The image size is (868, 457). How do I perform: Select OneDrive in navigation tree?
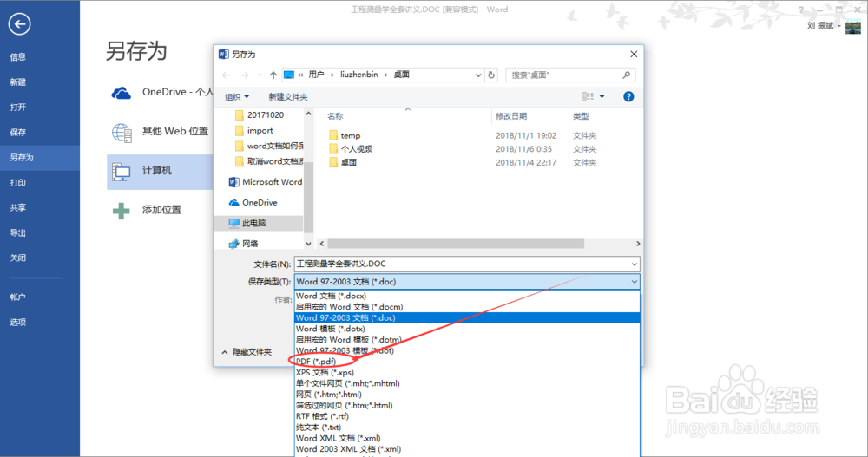253,203
